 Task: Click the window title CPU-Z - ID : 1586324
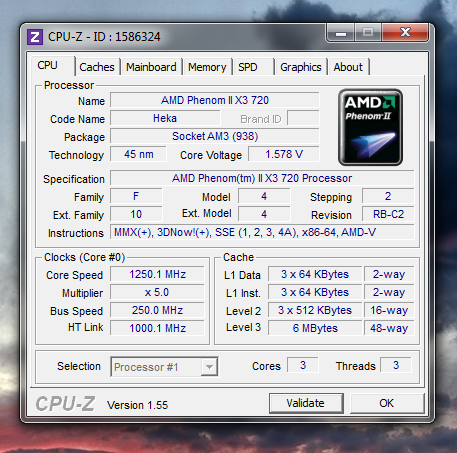click(104, 37)
